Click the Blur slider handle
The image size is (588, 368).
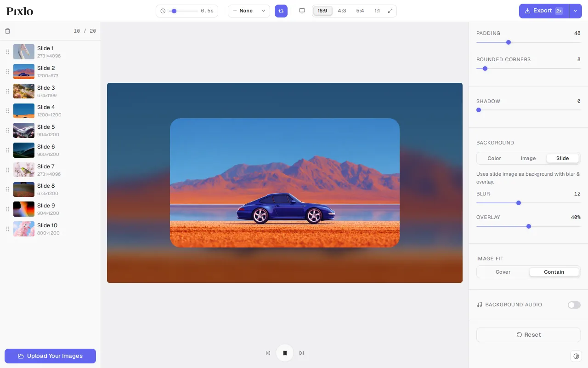click(x=519, y=203)
